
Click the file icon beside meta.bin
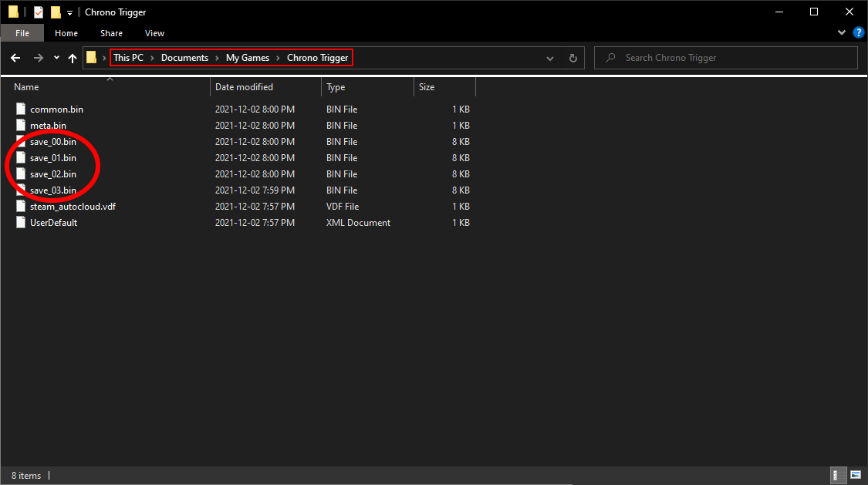coord(21,125)
